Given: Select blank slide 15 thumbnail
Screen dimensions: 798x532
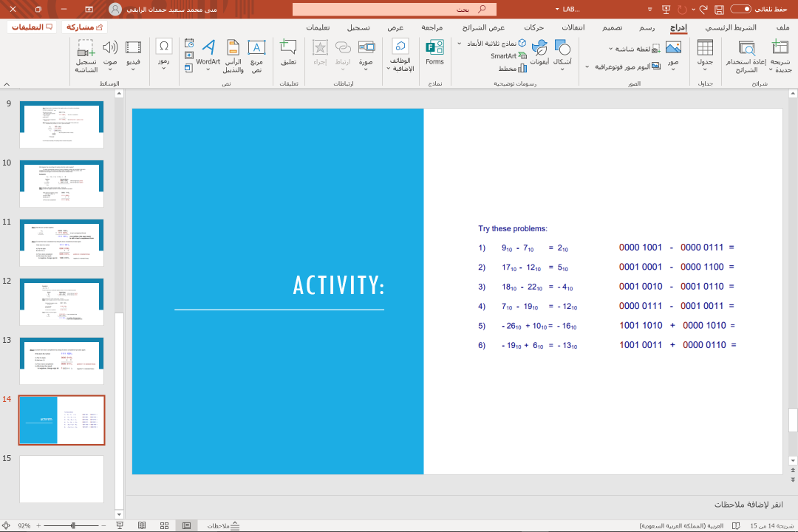Looking at the screenshot, I should point(61,479).
